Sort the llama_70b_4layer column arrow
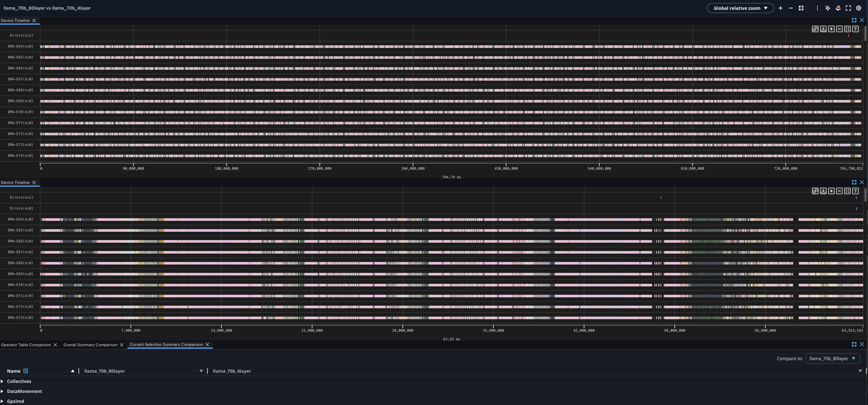 pos(860,371)
